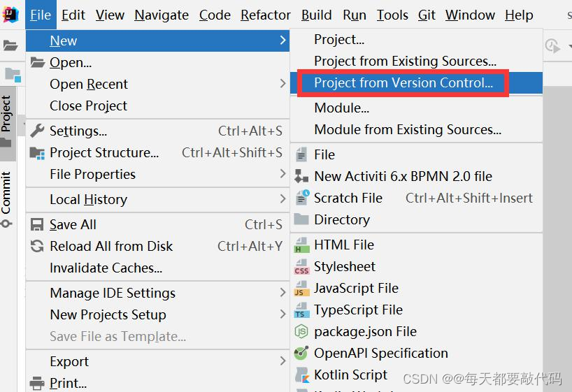
Task: Click the IntelliJ IDEA logo icon
Action: coord(10,15)
